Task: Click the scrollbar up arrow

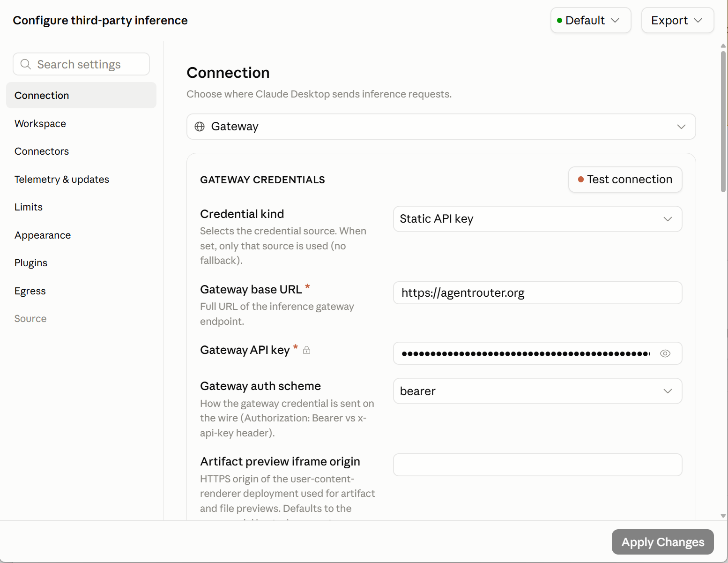Action: [x=723, y=46]
